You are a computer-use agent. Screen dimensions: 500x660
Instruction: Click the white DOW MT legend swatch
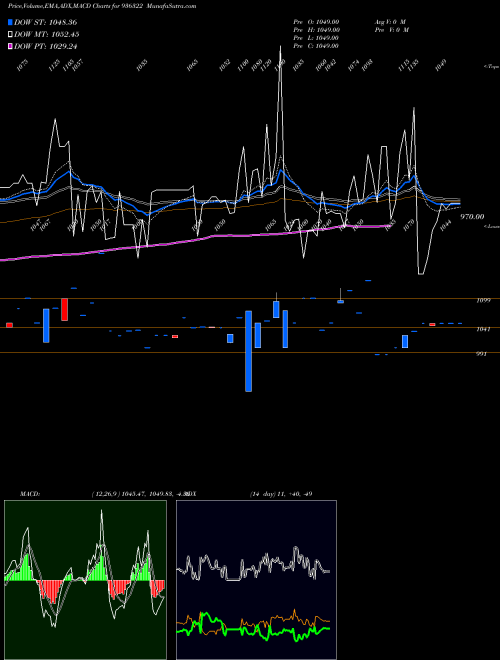coord(10,35)
